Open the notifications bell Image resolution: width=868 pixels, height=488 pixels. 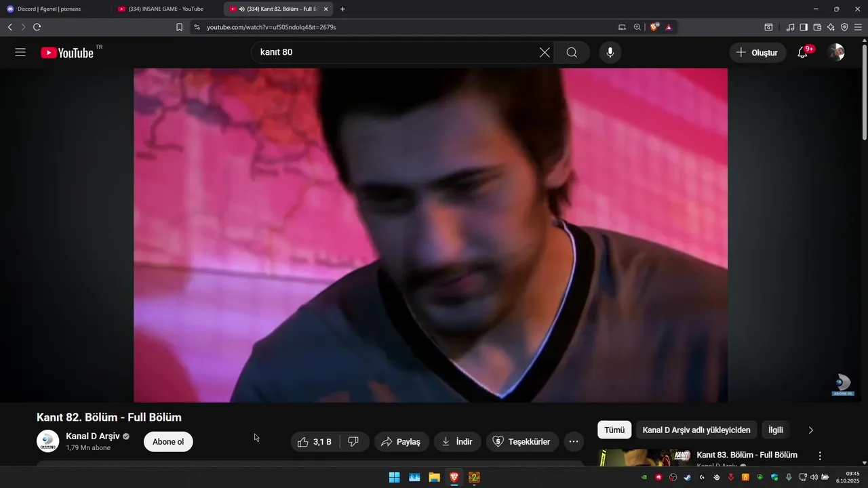tap(803, 52)
